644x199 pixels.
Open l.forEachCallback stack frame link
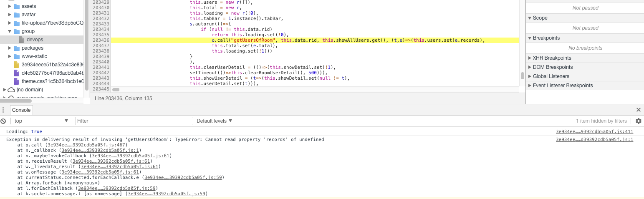tap(116, 188)
